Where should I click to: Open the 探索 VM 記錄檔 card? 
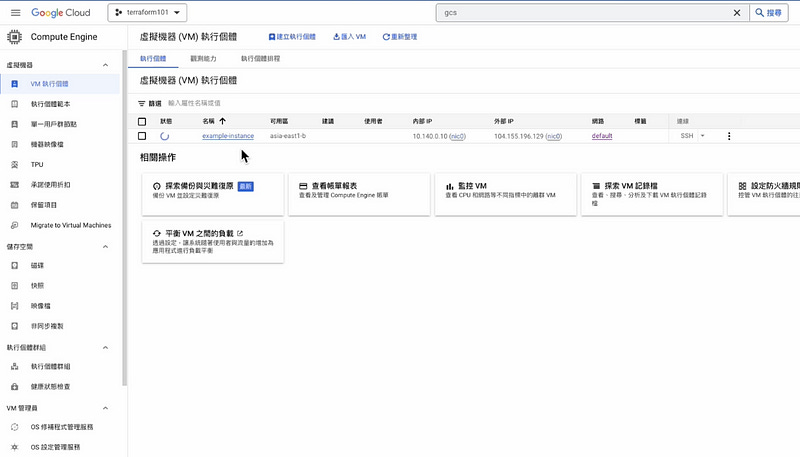(x=652, y=194)
